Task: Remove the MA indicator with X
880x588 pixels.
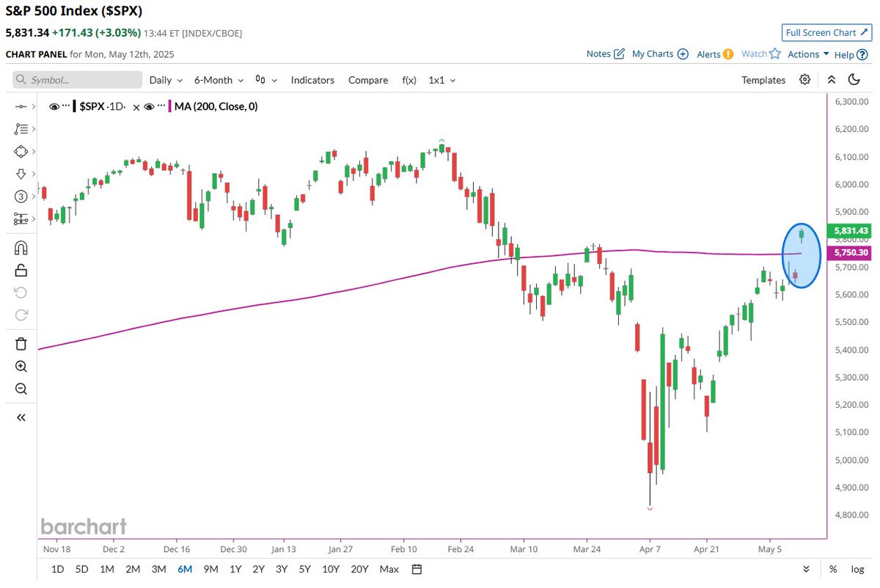Action: [136, 107]
